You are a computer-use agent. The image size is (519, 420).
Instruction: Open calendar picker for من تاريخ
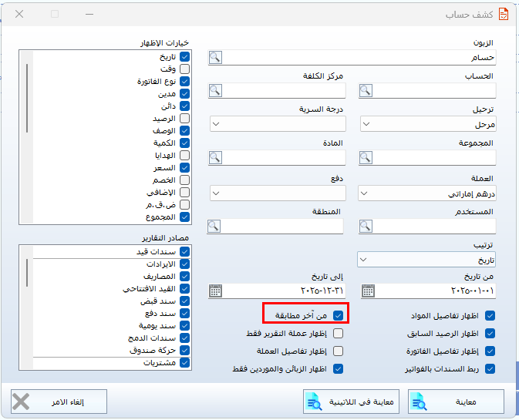point(368,291)
